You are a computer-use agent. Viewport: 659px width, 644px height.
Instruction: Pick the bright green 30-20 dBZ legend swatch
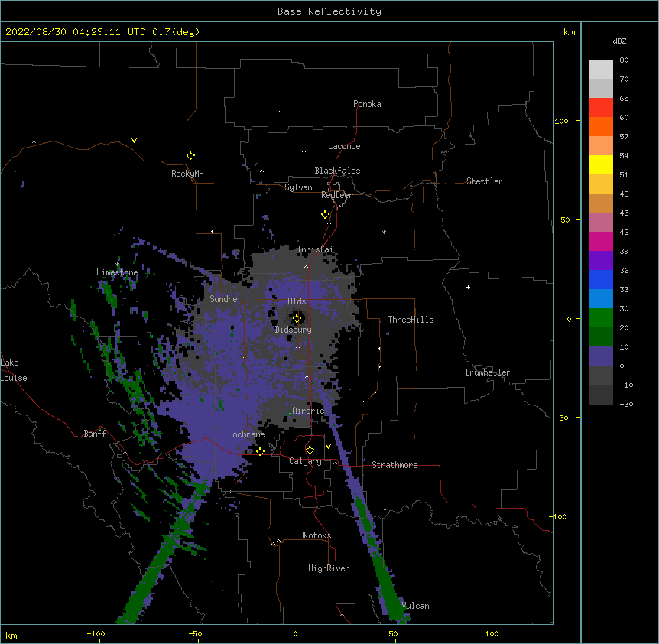(x=601, y=318)
